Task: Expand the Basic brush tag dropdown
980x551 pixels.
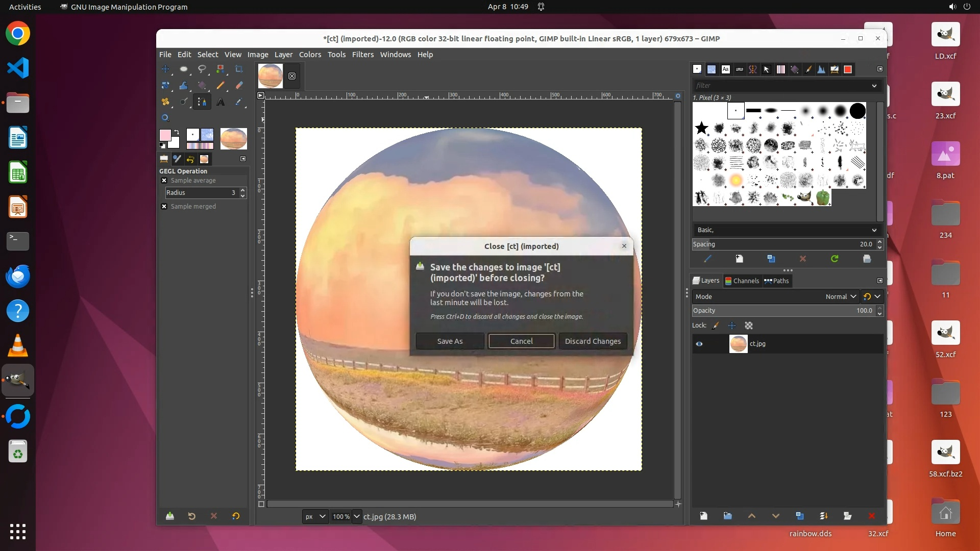Action: (874, 230)
